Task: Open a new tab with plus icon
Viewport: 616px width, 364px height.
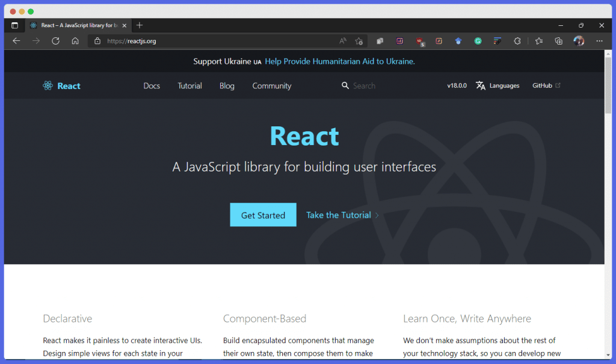Action: tap(140, 25)
